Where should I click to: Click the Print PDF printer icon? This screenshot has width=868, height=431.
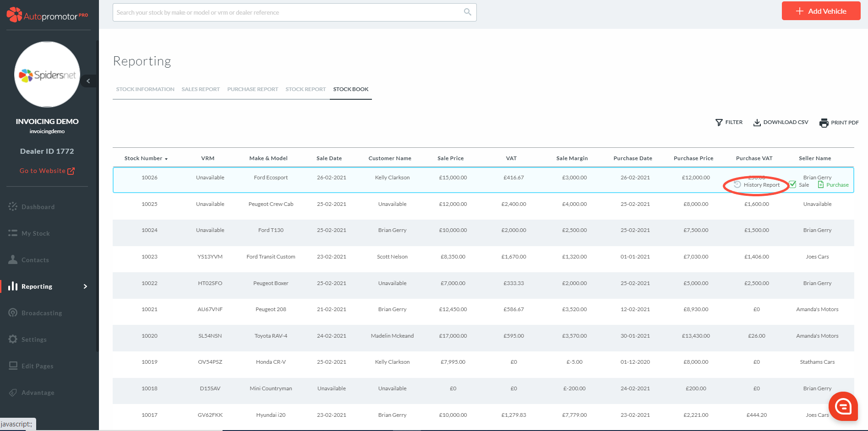click(x=824, y=123)
